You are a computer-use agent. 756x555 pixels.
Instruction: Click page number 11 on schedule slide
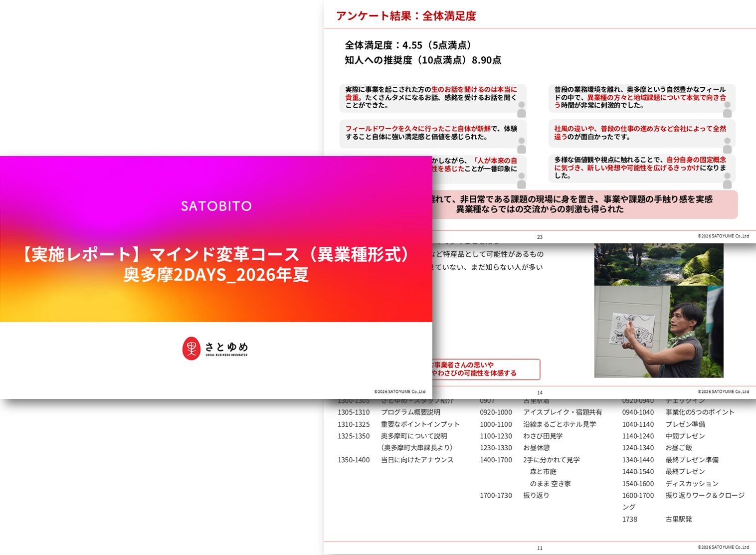coord(540,548)
